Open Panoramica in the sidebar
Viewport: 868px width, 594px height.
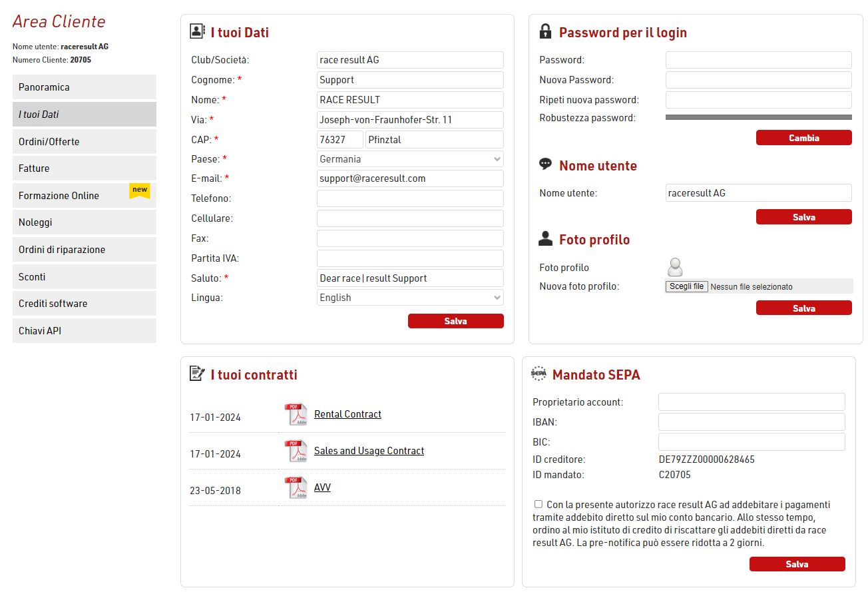(x=85, y=87)
